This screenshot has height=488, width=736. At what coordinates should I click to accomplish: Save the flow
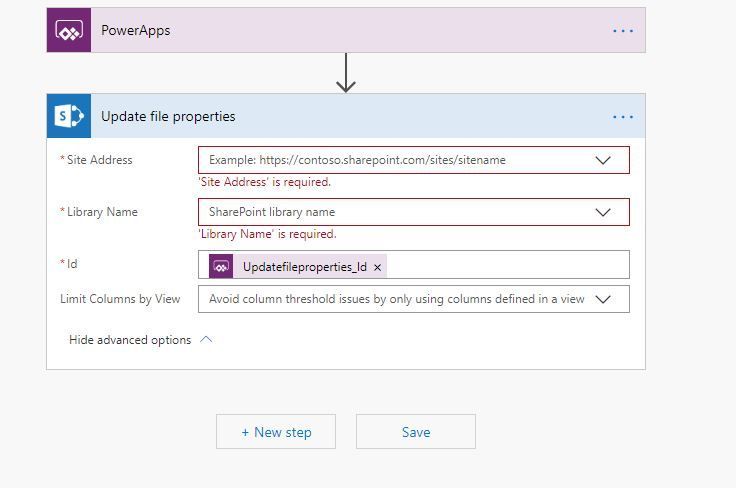(416, 432)
